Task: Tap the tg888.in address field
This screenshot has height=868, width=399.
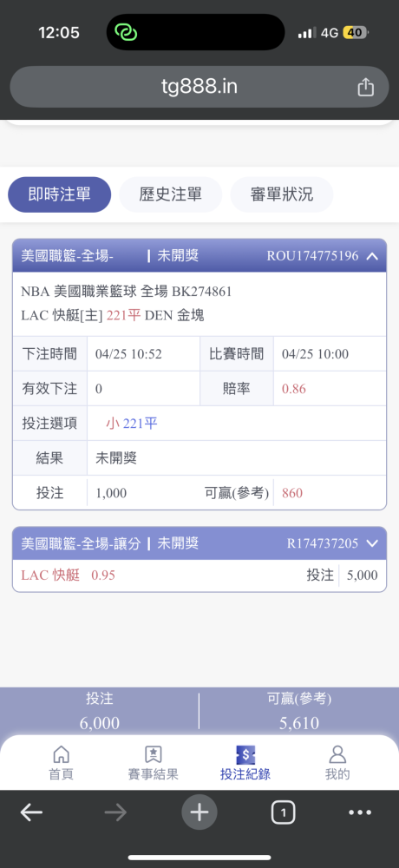Action: 199,87
